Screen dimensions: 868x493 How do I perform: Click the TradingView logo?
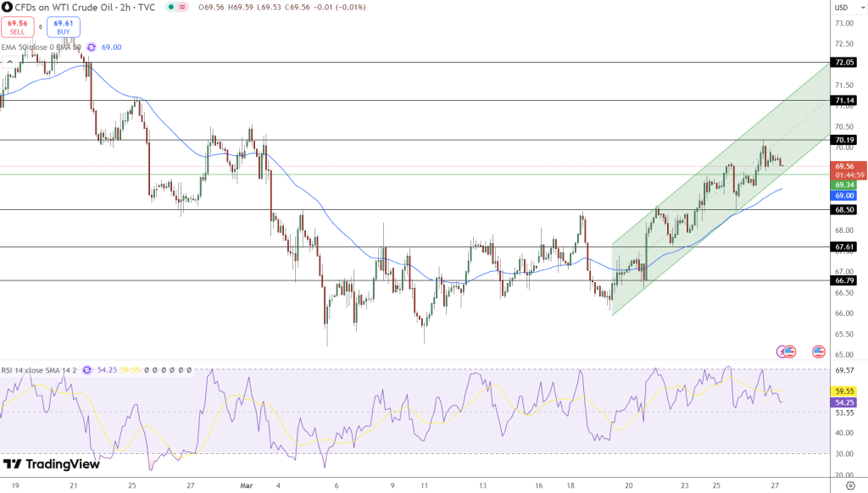pos(51,463)
